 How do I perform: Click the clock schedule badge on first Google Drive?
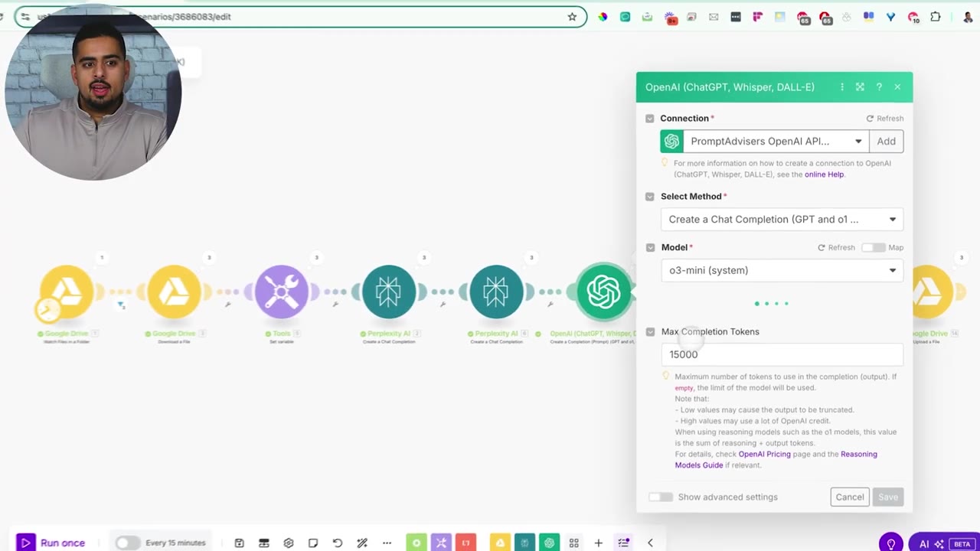[47, 309]
